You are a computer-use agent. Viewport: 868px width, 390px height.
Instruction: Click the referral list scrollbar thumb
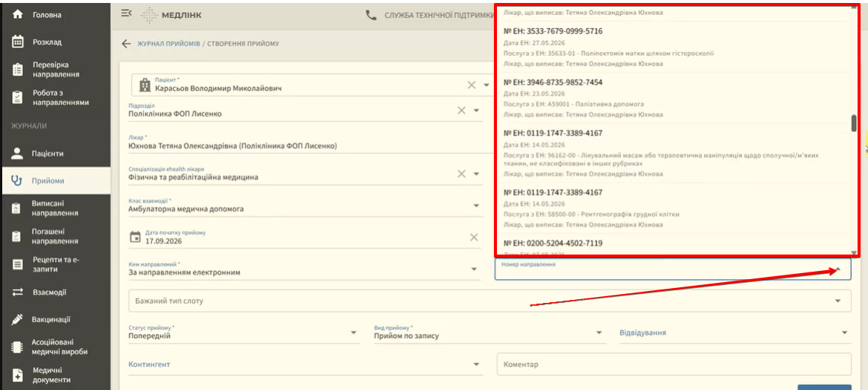coord(854,124)
